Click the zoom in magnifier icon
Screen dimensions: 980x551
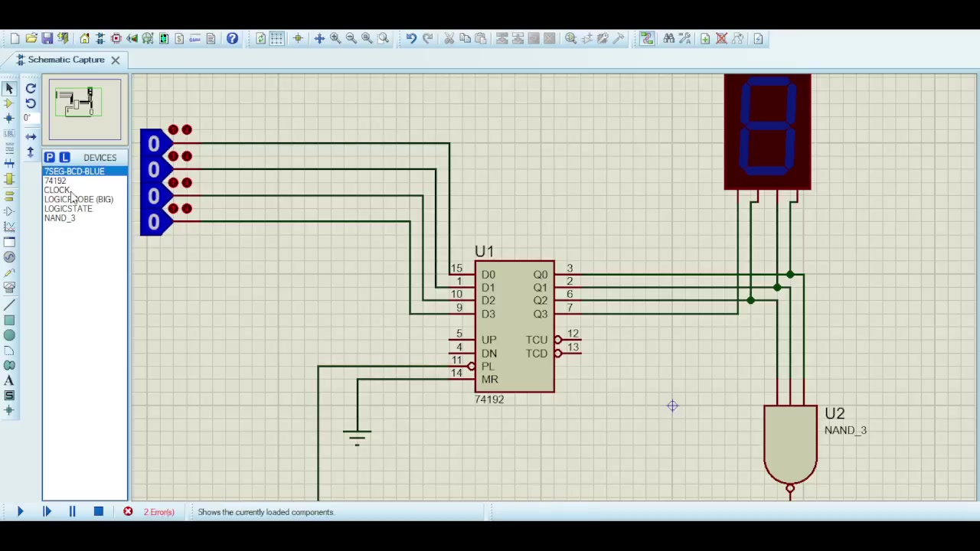[x=335, y=38]
